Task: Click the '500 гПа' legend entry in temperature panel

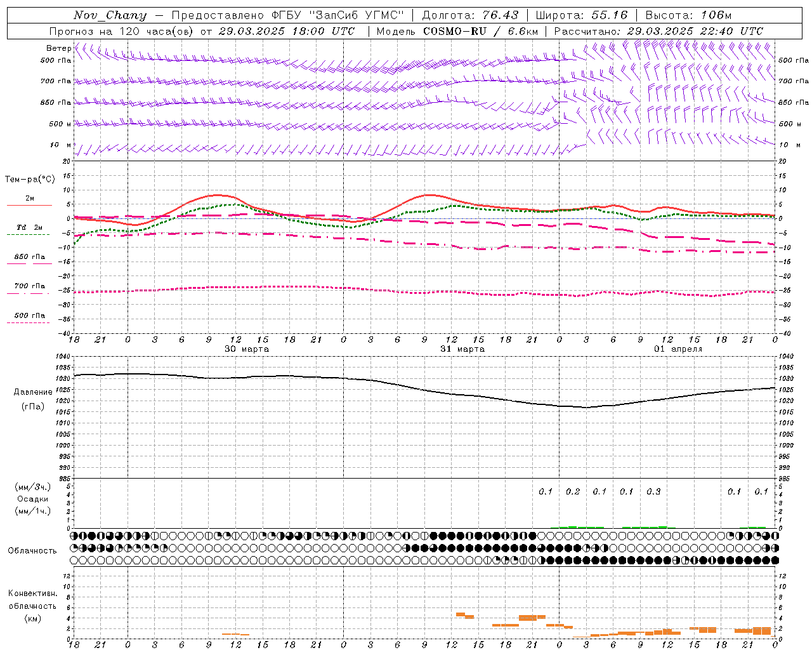Action: click(30, 315)
